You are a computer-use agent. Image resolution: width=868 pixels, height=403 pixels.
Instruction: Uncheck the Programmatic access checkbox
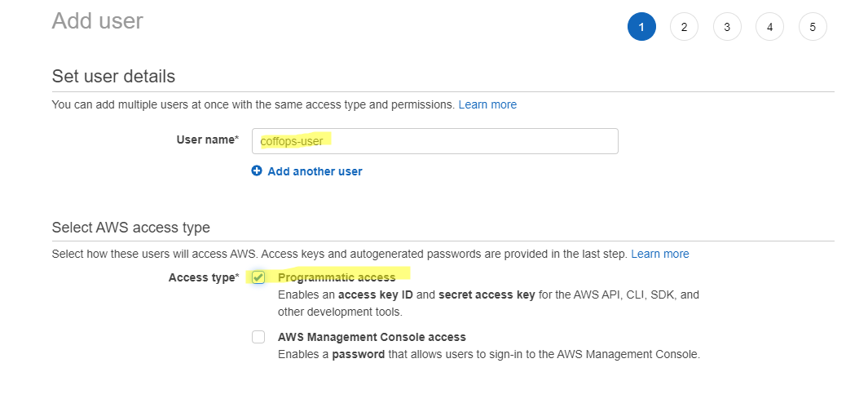coord(258,277)
